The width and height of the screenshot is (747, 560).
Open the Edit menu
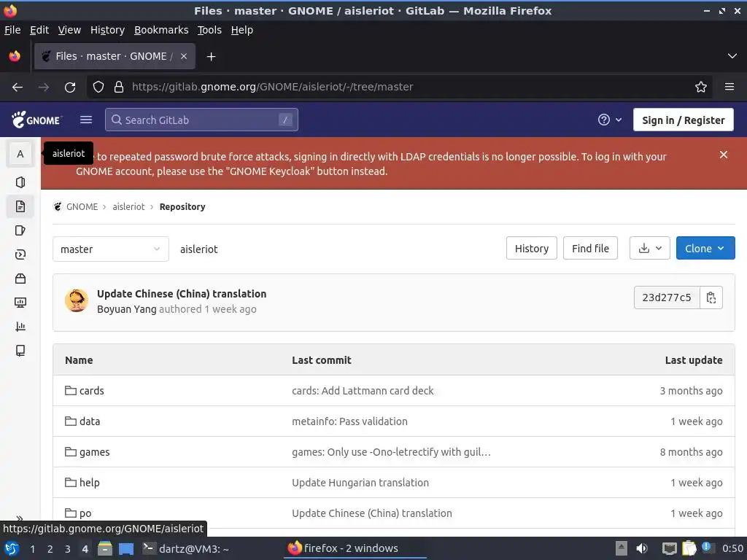point(39,30)
